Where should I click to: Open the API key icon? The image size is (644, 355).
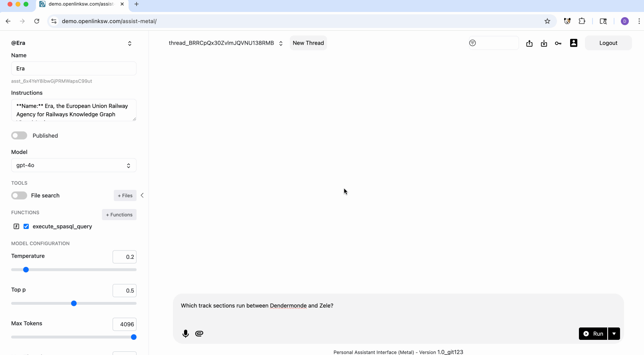click(x=558, y=43)
